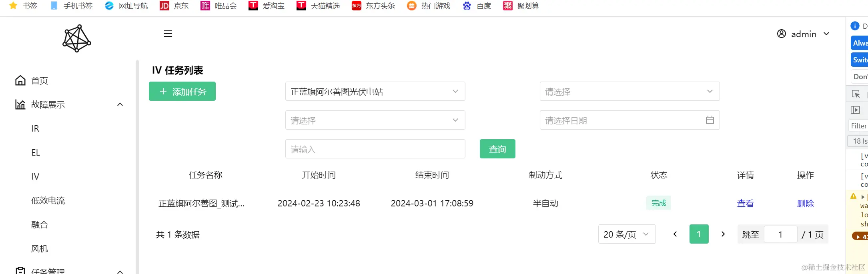Open the 百度 bookmark
This screenshot has width=868, height=274.
tap(477, 6)
